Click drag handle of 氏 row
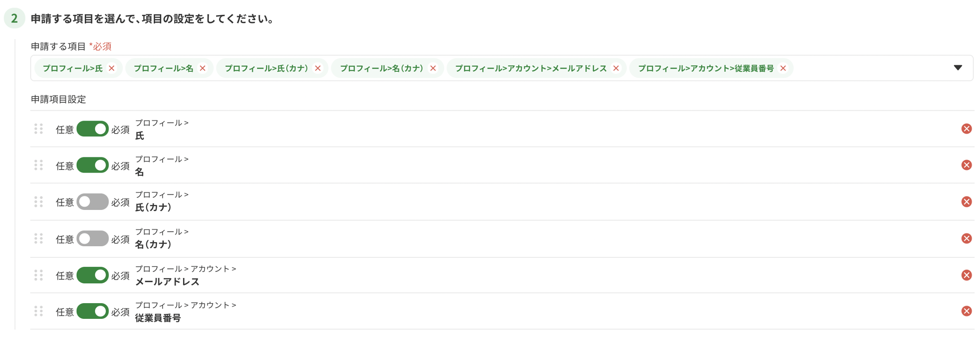980x339 pixels. (39, 129)
